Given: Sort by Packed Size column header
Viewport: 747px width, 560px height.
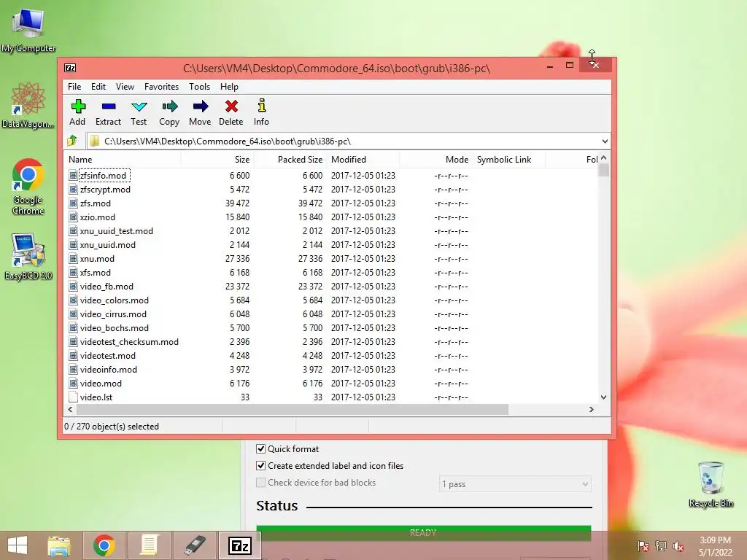Looking at the screenshot, I should [x=289, y=160].
